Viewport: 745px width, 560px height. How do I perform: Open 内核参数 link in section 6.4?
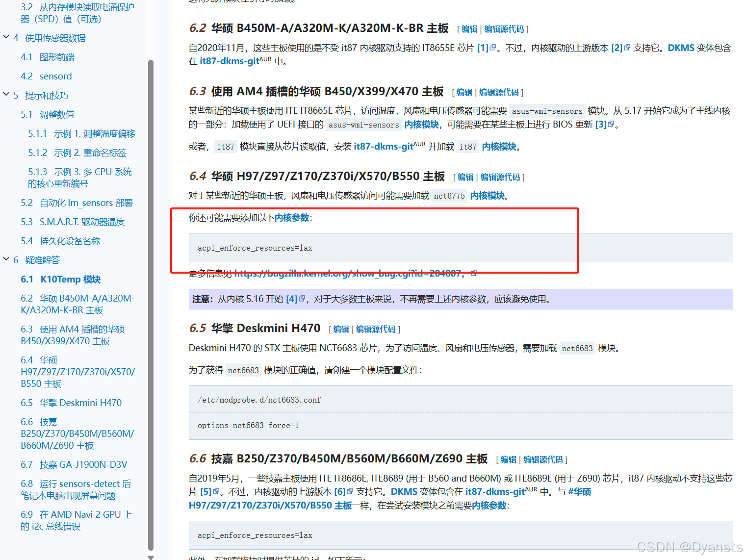click(292, 218)
